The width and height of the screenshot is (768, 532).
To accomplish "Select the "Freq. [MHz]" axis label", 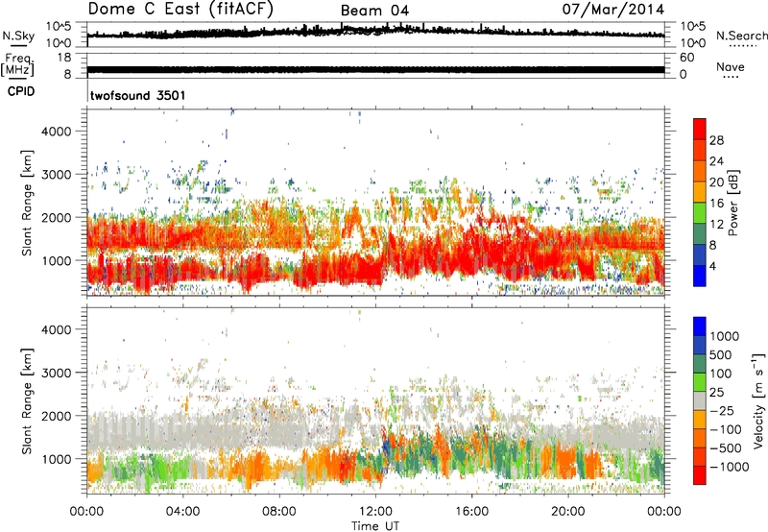I will (x=17, y=64).
